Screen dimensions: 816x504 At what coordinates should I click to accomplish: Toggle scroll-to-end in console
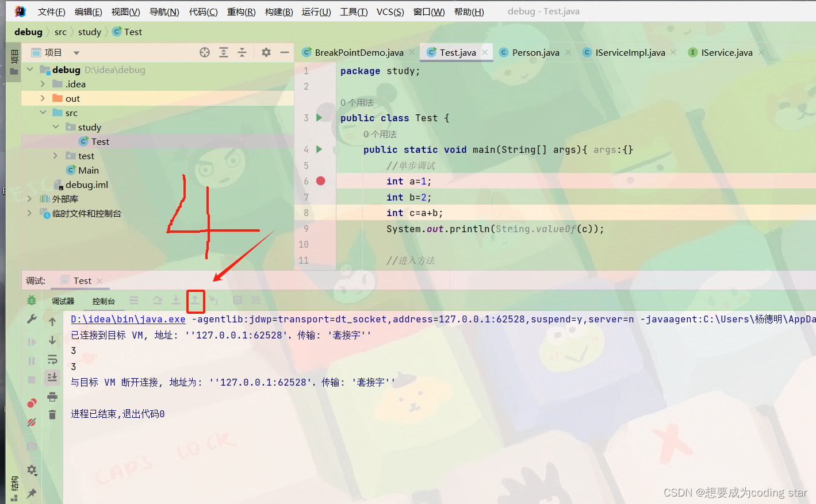pos(52,377)
